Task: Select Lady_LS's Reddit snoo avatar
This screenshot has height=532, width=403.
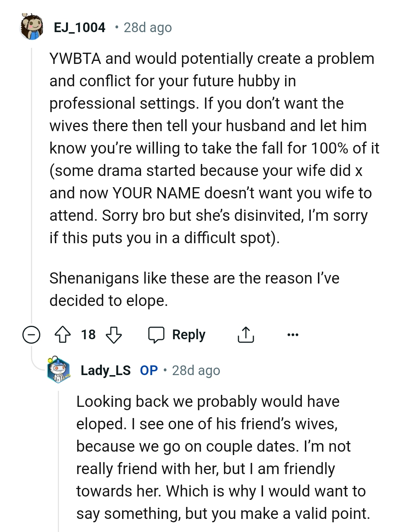Action: click(59, 371)
